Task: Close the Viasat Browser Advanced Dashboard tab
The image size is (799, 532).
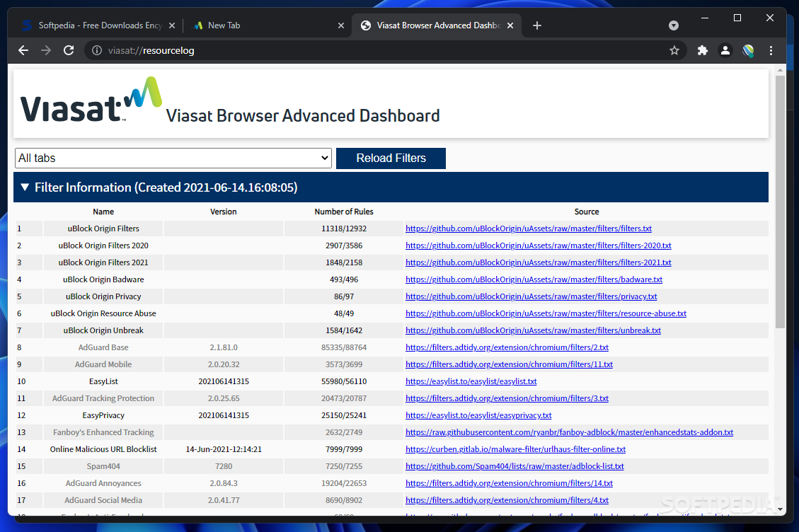Action: tap(510, 25)
